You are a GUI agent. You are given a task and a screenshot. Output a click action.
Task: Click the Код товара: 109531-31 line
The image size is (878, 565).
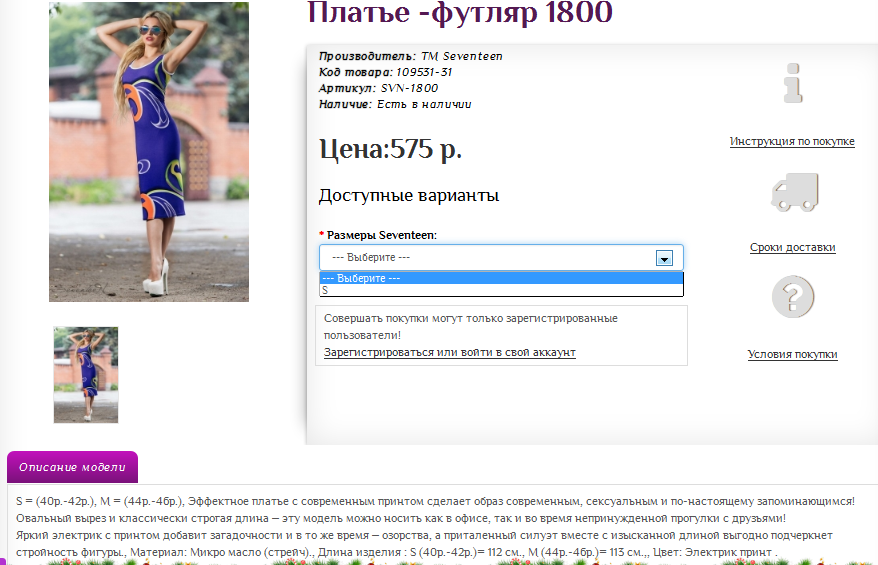click(x=385, y=72)
